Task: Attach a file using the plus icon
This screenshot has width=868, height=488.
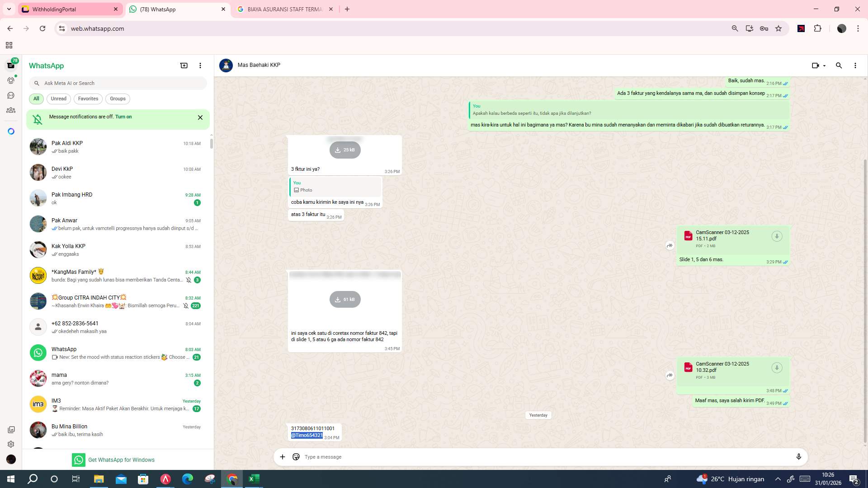Action: tap(283, 457)
